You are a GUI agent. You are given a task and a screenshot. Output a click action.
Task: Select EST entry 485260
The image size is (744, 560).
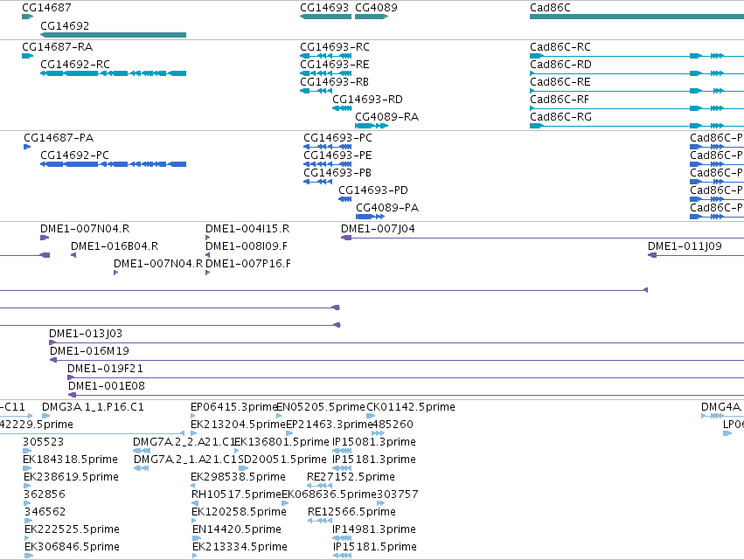pyautogui.click(x=393, y=425)
